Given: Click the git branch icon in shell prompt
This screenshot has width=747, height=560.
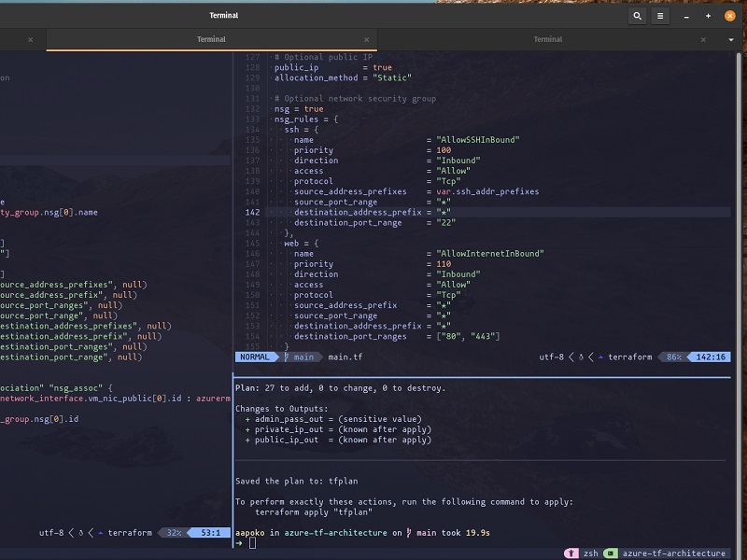Looking at the screenshot, I should (x=409, y=533).
